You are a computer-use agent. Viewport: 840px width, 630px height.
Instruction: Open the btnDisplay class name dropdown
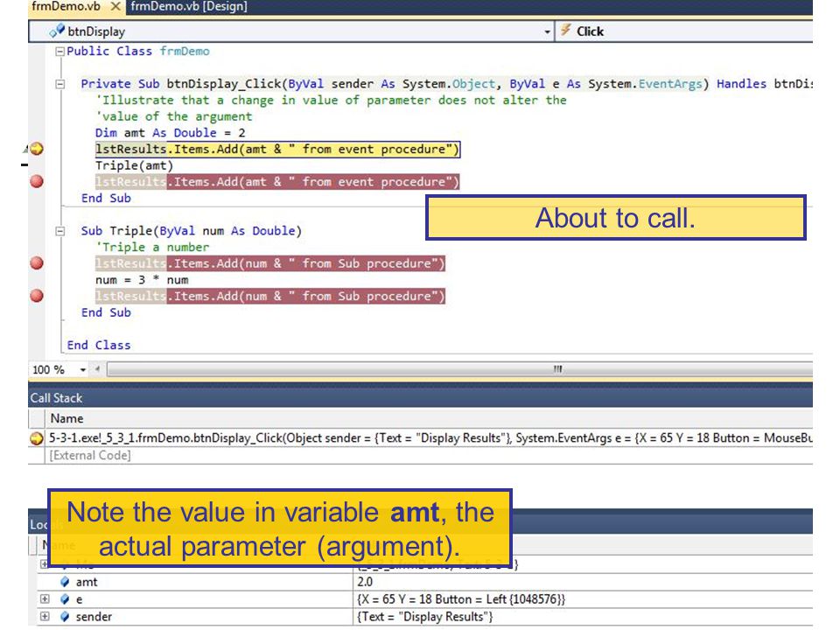tap(290, 31)
